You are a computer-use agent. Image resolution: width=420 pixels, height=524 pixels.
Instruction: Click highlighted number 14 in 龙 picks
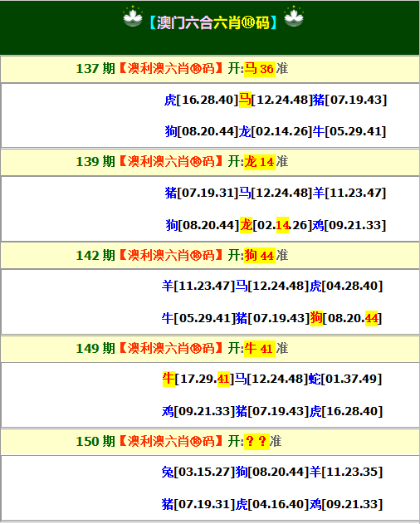click(x=282, y=225)
